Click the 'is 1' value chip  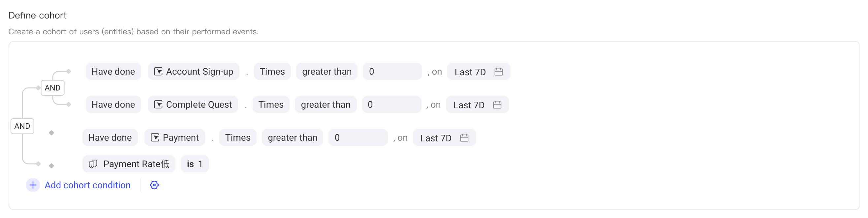tap(195, 164)
